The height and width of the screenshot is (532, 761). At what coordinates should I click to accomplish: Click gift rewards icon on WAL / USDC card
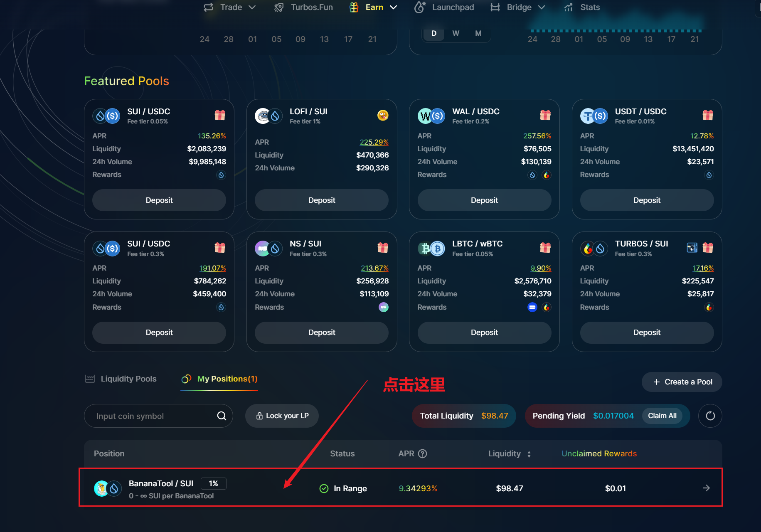[x=545, y=115]
